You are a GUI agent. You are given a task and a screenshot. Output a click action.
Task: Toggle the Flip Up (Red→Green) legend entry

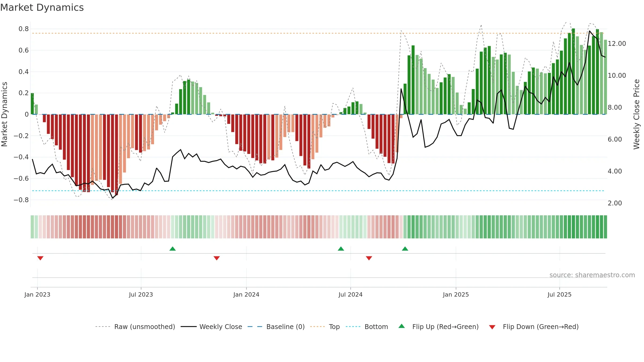pos(439,327)
